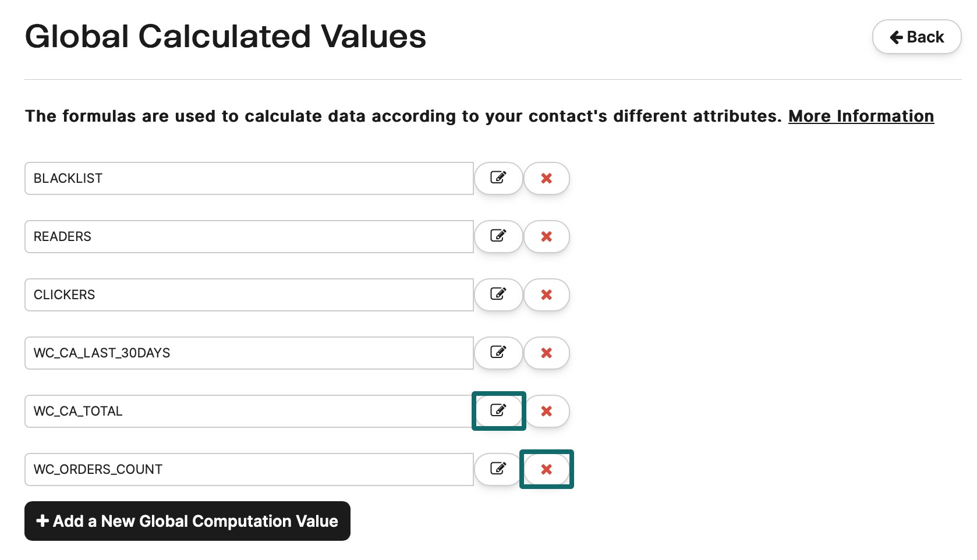977x560 pixels.
Task: Remove the WC_CA_TOTAL value
Action: pos(546,411)
